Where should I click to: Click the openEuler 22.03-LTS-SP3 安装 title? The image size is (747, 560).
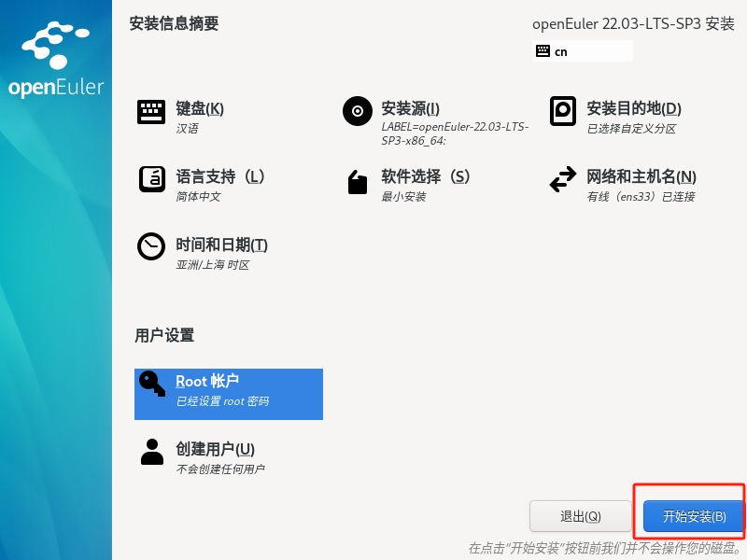click(633, 23)
